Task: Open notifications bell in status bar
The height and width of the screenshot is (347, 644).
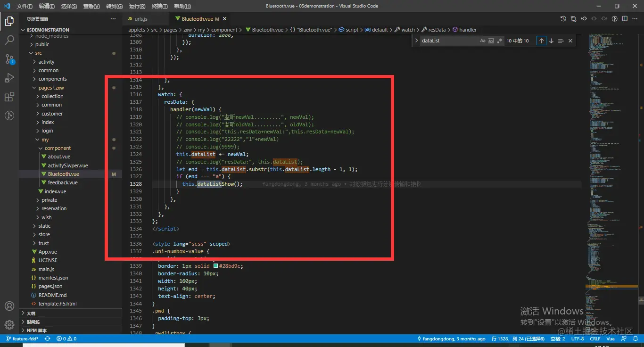Action: coord(636,339)
